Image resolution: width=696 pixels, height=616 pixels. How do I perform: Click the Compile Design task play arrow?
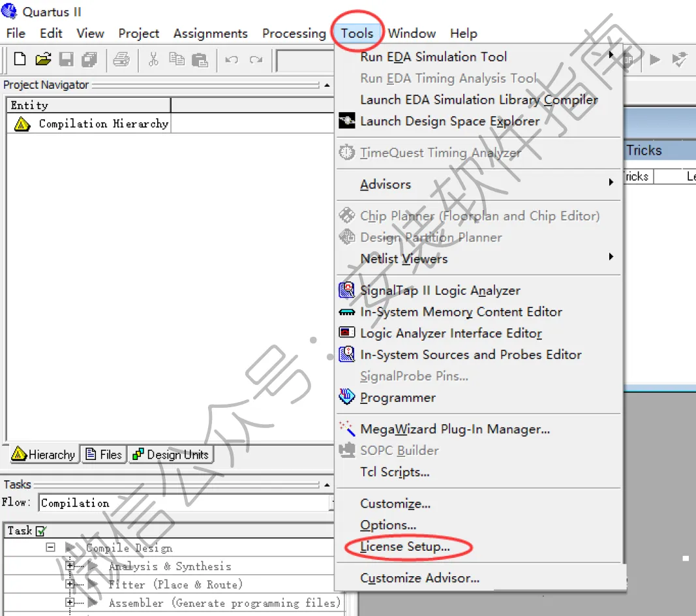coord(70,547)
